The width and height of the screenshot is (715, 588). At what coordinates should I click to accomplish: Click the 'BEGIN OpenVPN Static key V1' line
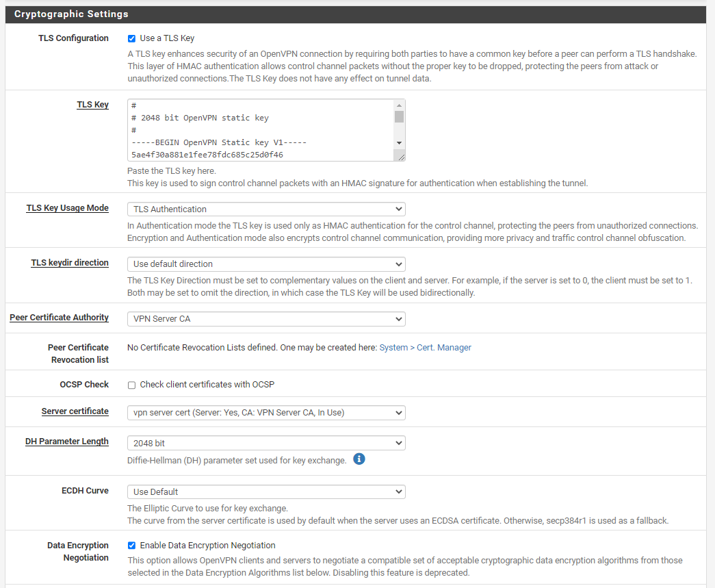click(219, 142)
